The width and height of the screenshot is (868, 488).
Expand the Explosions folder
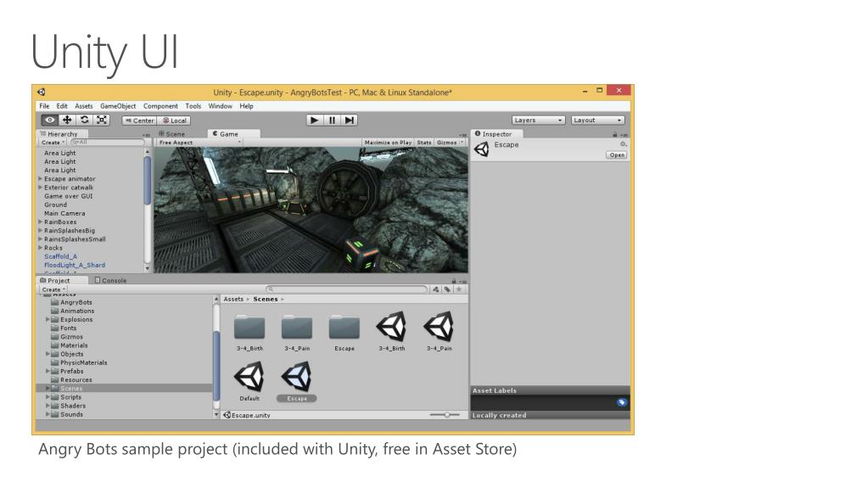[48, 320]
